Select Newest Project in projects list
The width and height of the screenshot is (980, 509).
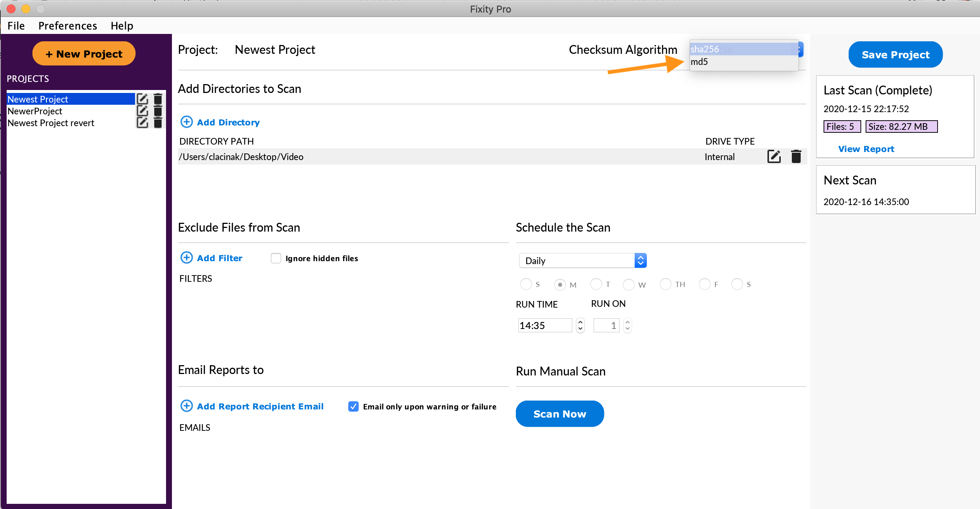pos(71,99)
